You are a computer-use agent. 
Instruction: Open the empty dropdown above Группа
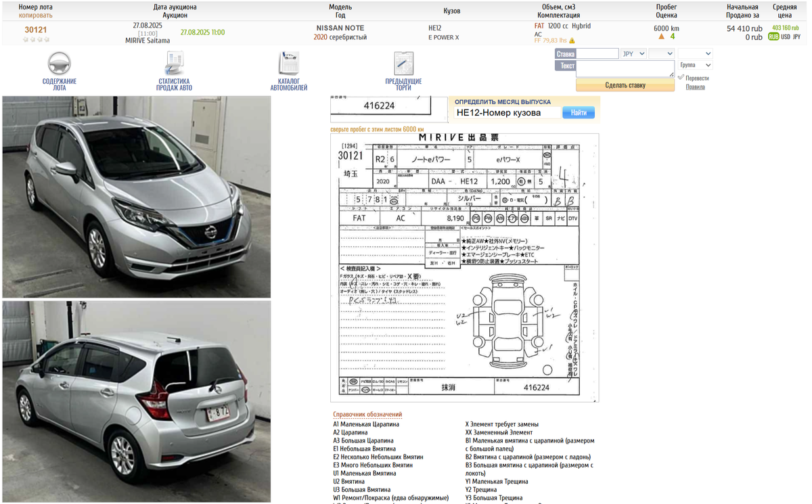695,53
